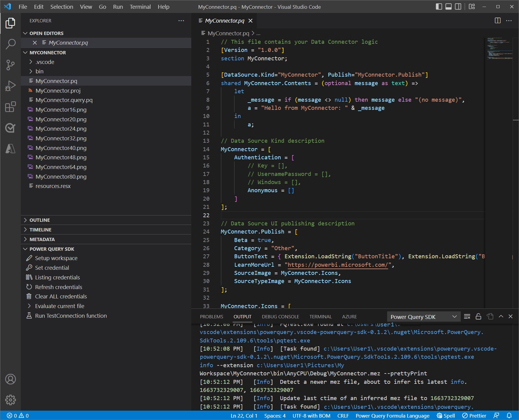The height and width of the screenshot is (420, 519).
Task: Open Source Control view icon
Action: click(11, 65)
